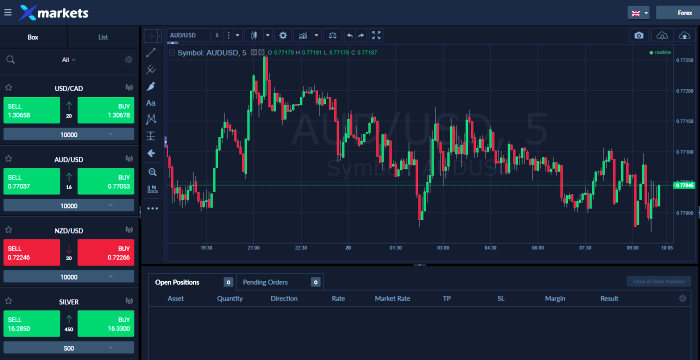Add USD/CAD to favorites with star
Viewport: 700px width, 360px height.
8,88
